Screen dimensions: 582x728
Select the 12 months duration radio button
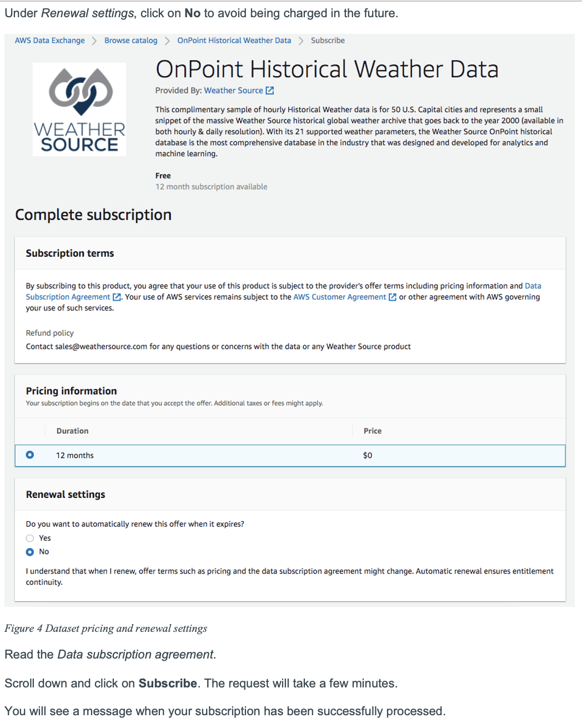[x=29, y=455]
